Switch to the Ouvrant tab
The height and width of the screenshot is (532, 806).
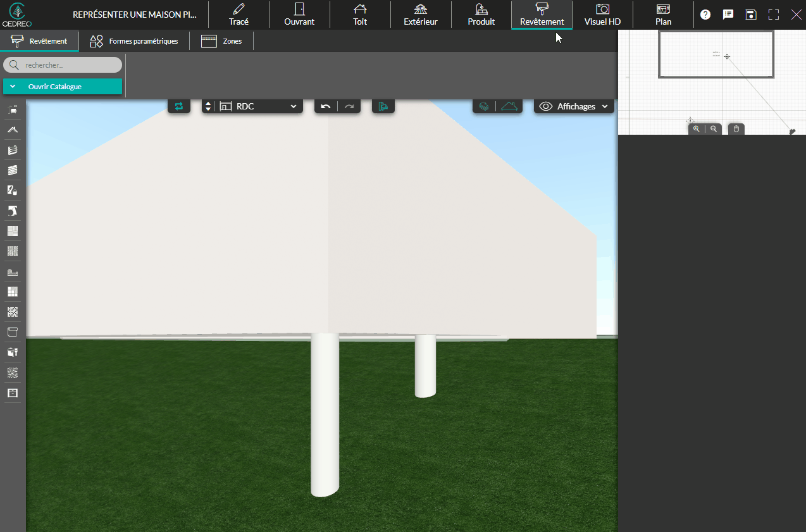click(299, 15)
